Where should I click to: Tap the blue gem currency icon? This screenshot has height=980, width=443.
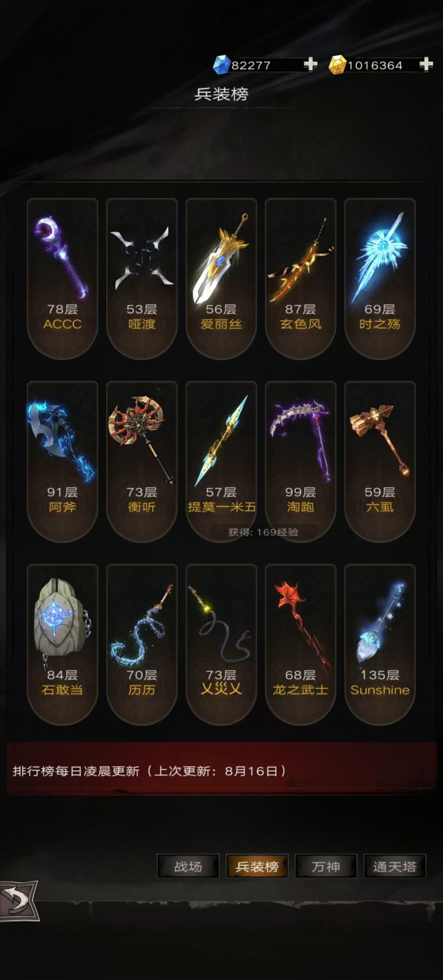pyautogui.click(x=221, y=64)
